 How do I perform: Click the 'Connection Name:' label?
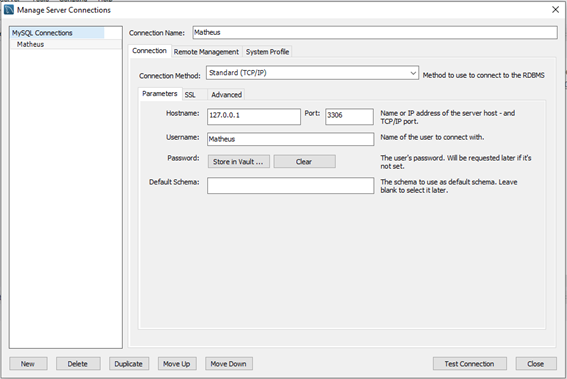click(157, 33)
